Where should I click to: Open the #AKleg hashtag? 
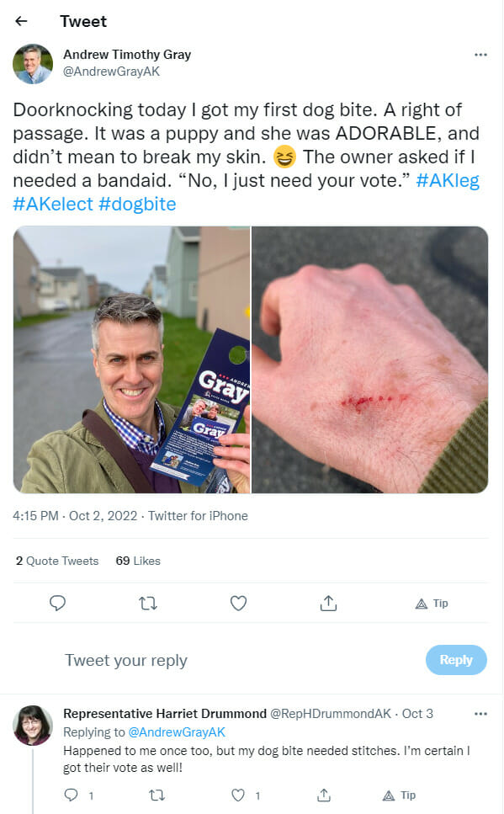click(x=448, y=181)
